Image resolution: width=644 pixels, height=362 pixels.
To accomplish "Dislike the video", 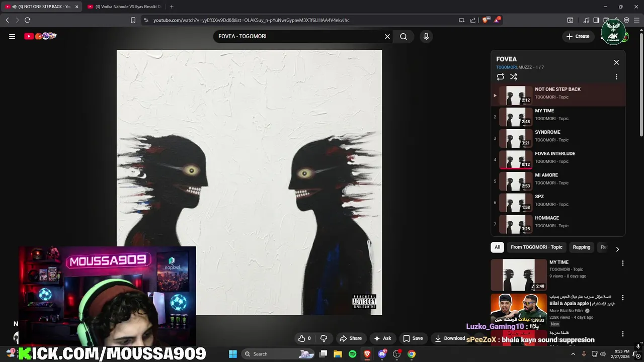I will coord(324,338).
